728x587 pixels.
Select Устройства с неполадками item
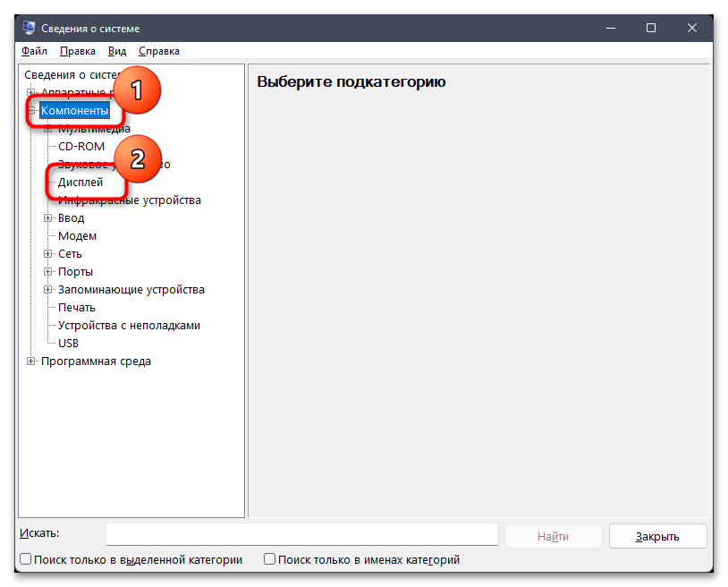pyautogui.click(x=129, y=326)
